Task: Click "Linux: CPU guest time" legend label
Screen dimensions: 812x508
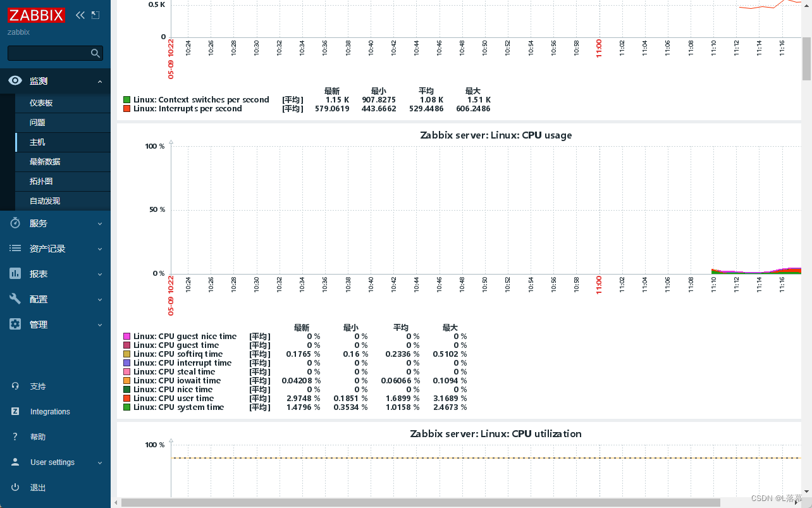Action: tap(176, 345)
